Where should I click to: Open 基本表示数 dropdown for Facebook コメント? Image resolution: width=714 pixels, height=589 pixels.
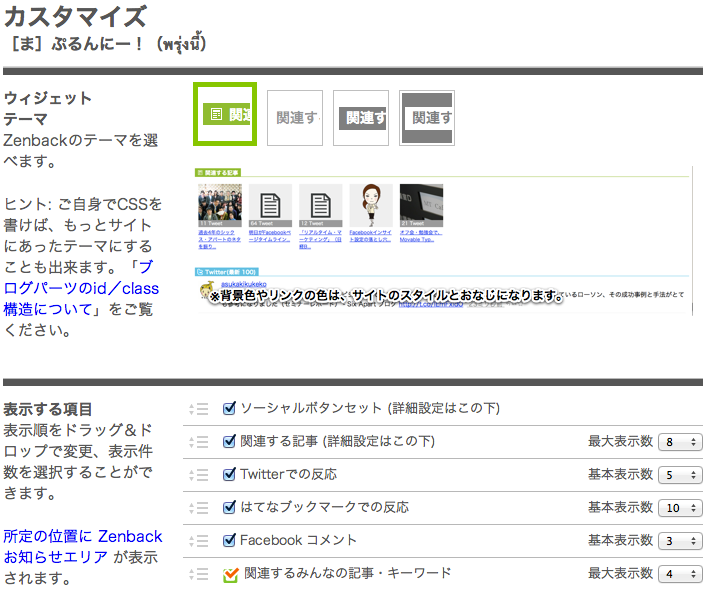point(680,541)
